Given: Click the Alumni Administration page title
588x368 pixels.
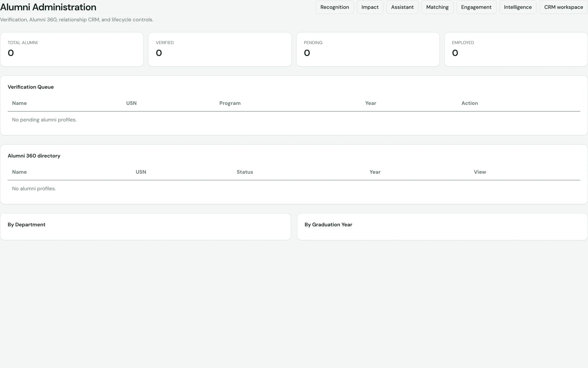Looking at the screenshot, I should [x=48, y=7].
